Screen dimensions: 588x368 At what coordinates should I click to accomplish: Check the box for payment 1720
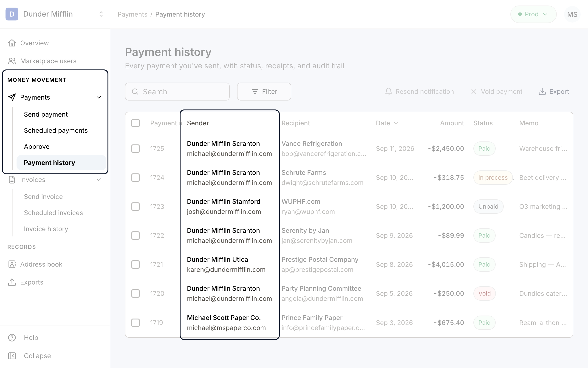pos(135,293)
